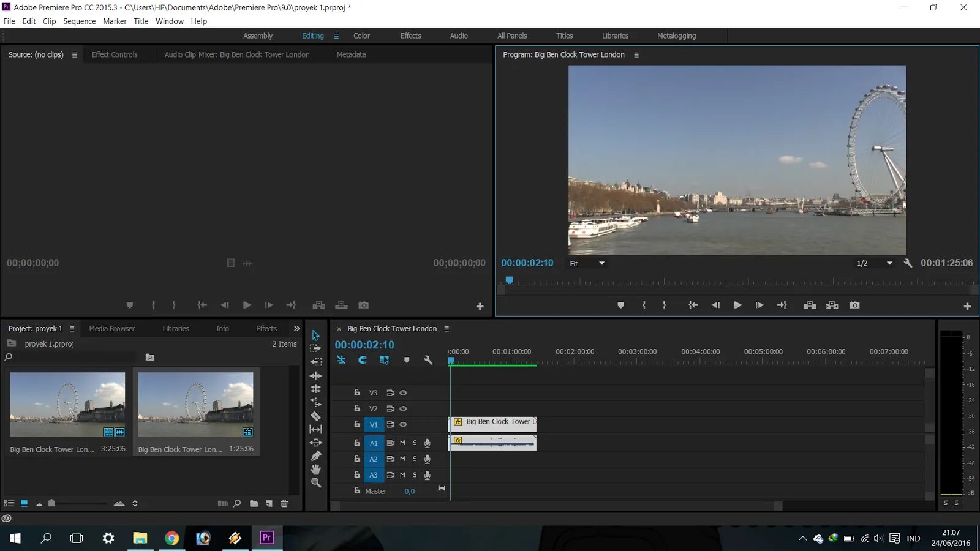Play the sequence in Program monitor

tap(737, 305)
